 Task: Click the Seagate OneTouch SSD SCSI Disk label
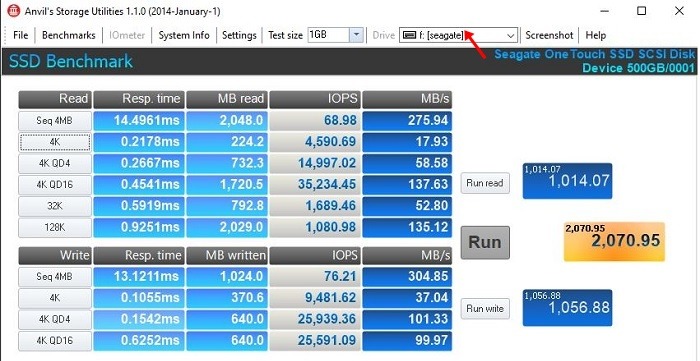click(595, 54)
